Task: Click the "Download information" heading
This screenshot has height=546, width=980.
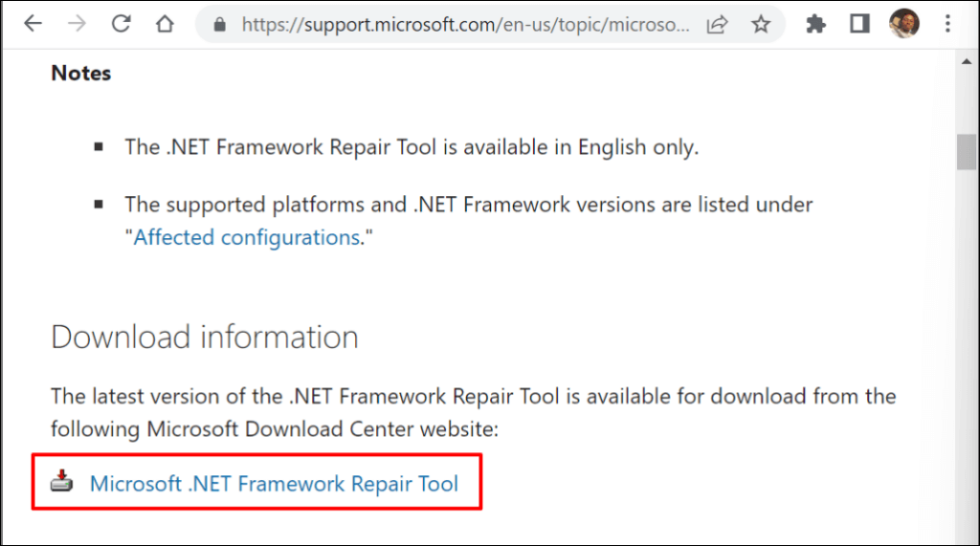Action: click(x=205, y=338)
